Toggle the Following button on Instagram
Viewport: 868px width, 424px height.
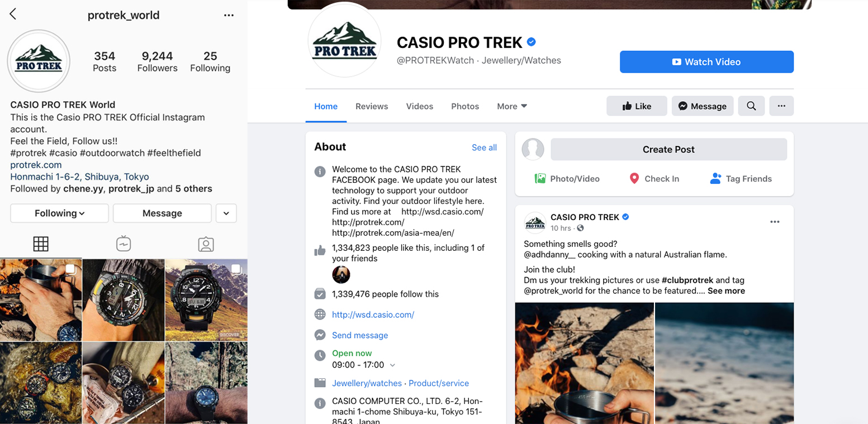(x=59, y=213)
